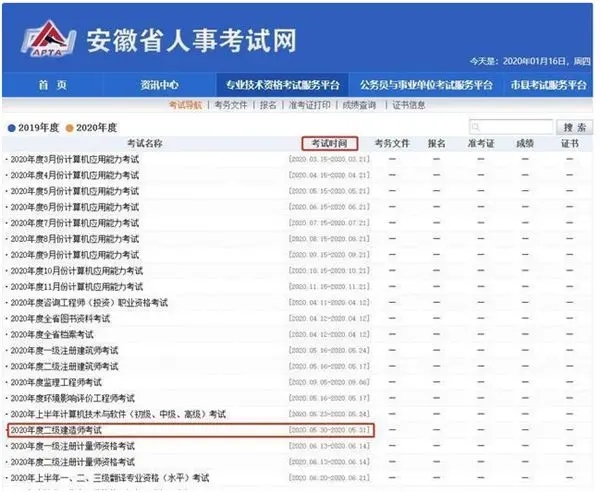Go to 考试导航 submenu link
The image size is (600, 492).
(x=185, y=105)
